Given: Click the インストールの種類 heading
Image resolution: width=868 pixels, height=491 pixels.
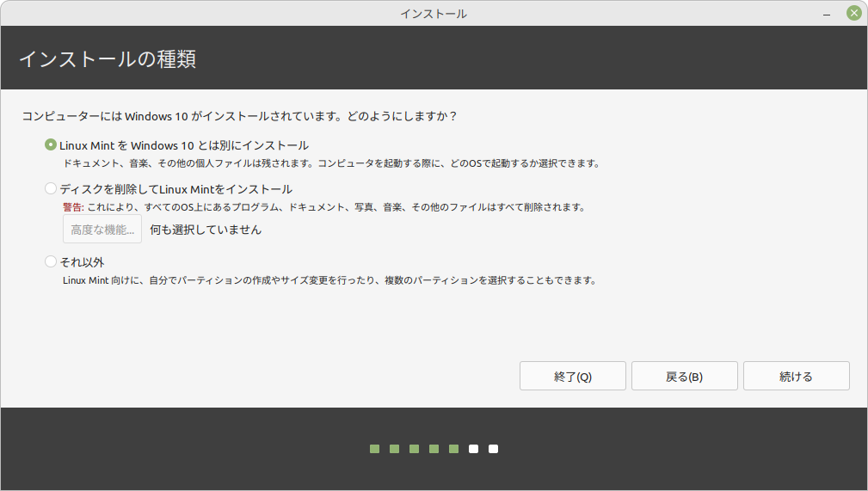Looking at the screenshot, I should pos(108,58).
